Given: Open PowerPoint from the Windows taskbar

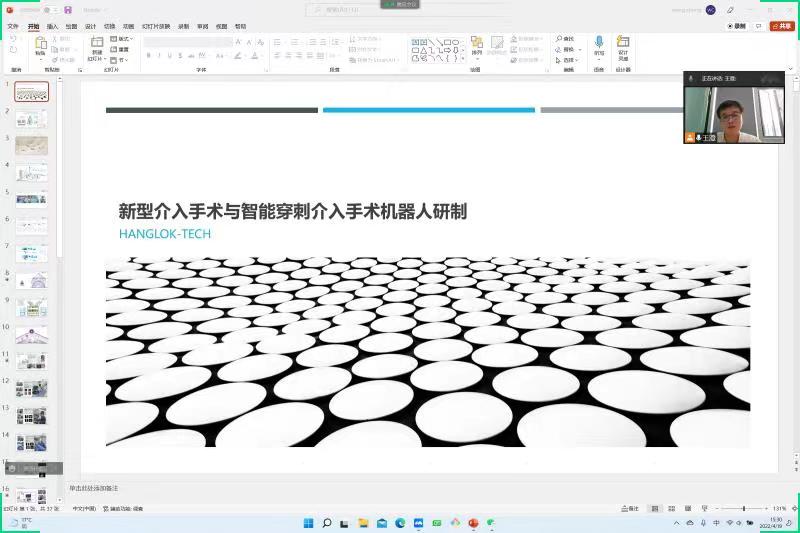Looking at the screenshot, I should pyautogui.click(x=473, y=523).
